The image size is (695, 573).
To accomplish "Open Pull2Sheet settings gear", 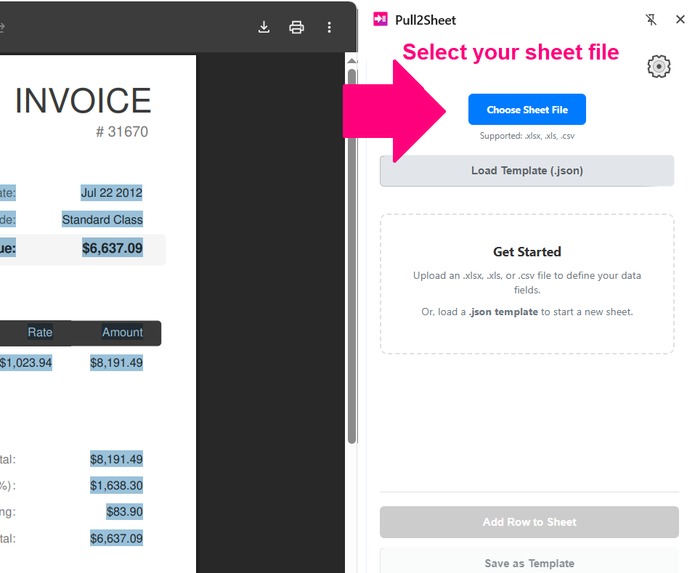I will coord(659,66).
